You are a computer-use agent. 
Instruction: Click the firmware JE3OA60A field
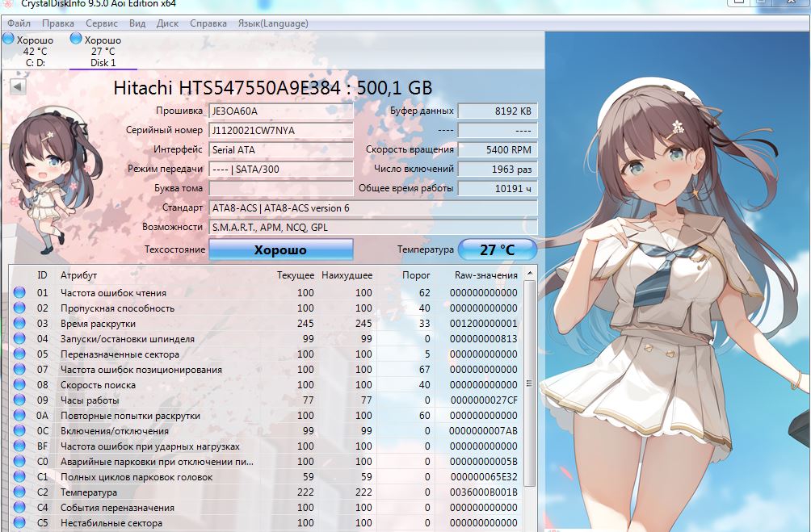(280, 111)
